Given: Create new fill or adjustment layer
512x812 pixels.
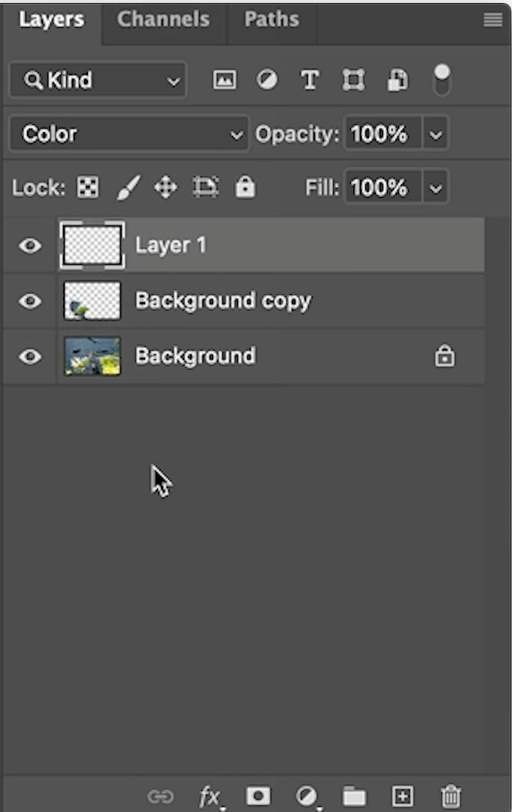Looking at the screenshot, I should [x=307, y=796].
